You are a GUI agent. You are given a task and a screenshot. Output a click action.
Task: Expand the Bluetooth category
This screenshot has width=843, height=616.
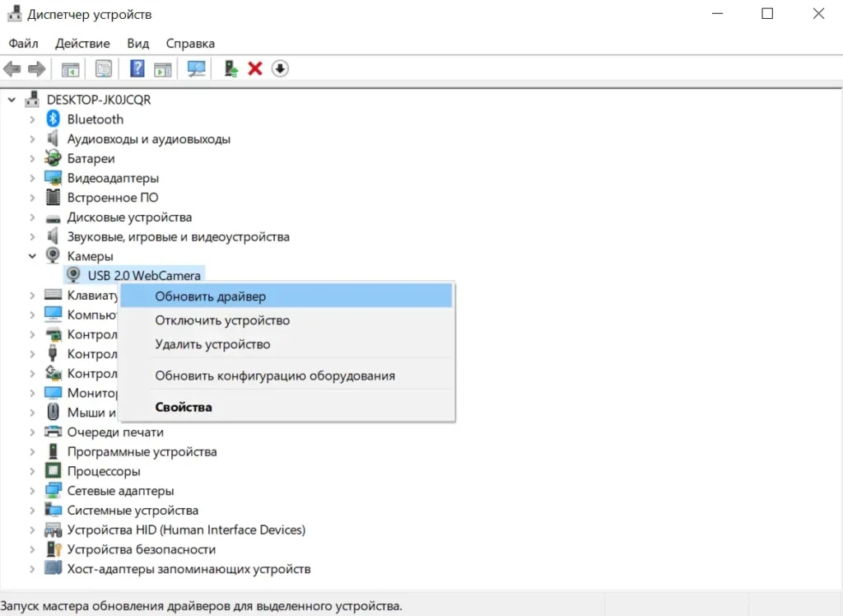pyautogui.click(x=32, y=119)
